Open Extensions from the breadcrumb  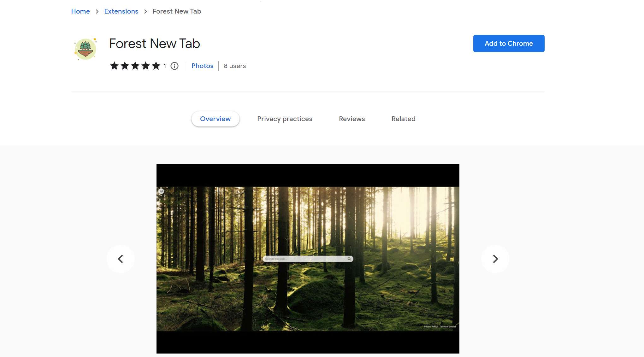[121, 11]
